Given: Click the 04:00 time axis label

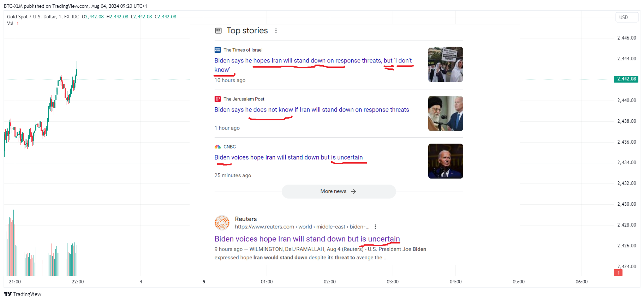Looking at the screenshot, I should [455, 282].
